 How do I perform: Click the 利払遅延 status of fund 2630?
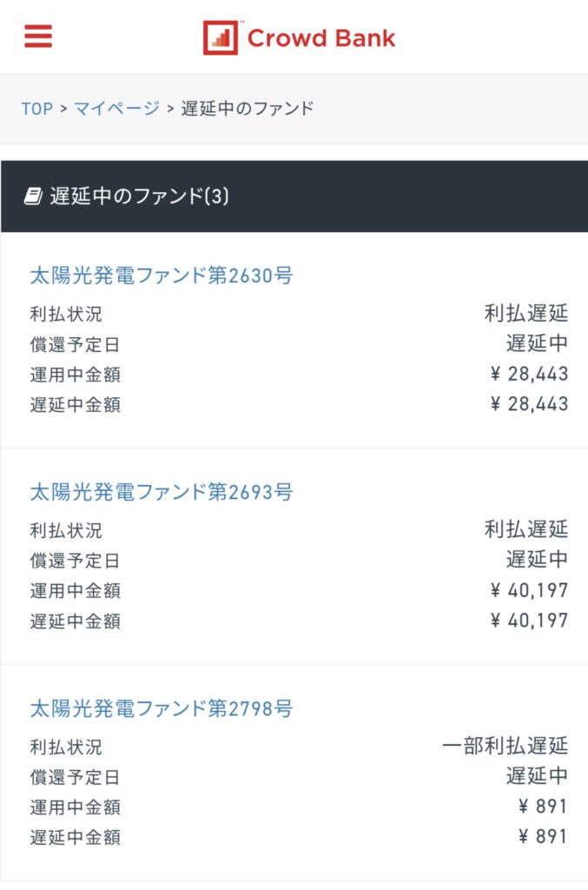pos(526,314)
